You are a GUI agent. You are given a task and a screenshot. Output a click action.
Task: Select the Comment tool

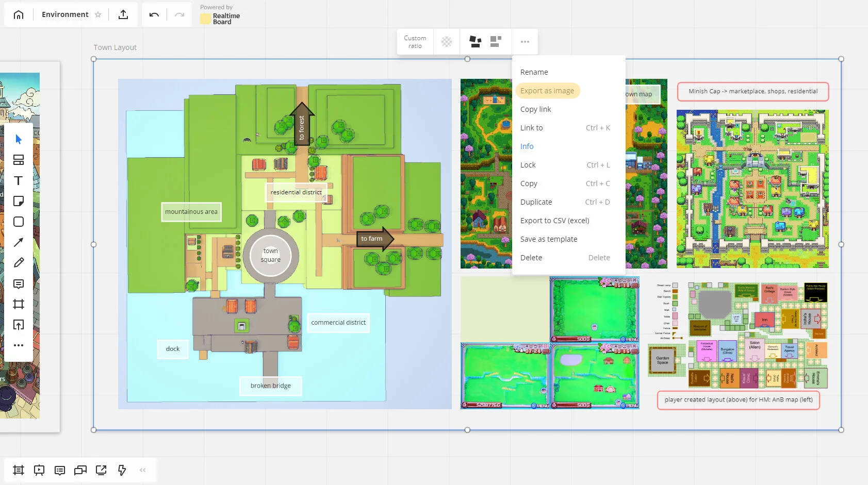pyautogui.click(x=19, y=283)
